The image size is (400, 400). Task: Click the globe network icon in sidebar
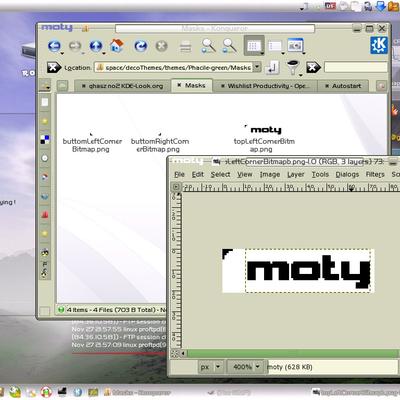pyautogui.click(x=45, y=196)
